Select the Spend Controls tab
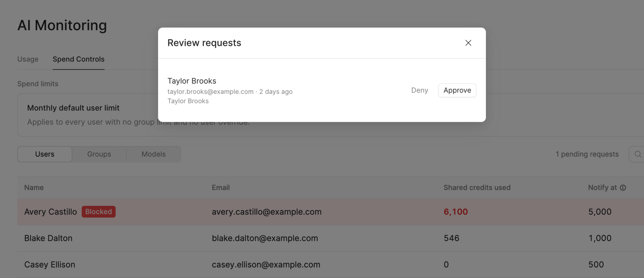This screenshot has width=644, height=278. click(x=79, y=59)
